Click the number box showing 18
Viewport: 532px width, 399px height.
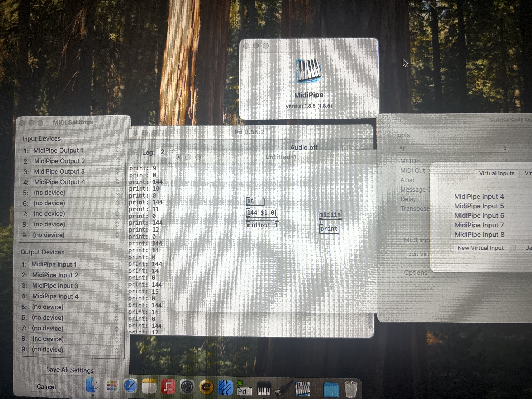tap(255, 201)
